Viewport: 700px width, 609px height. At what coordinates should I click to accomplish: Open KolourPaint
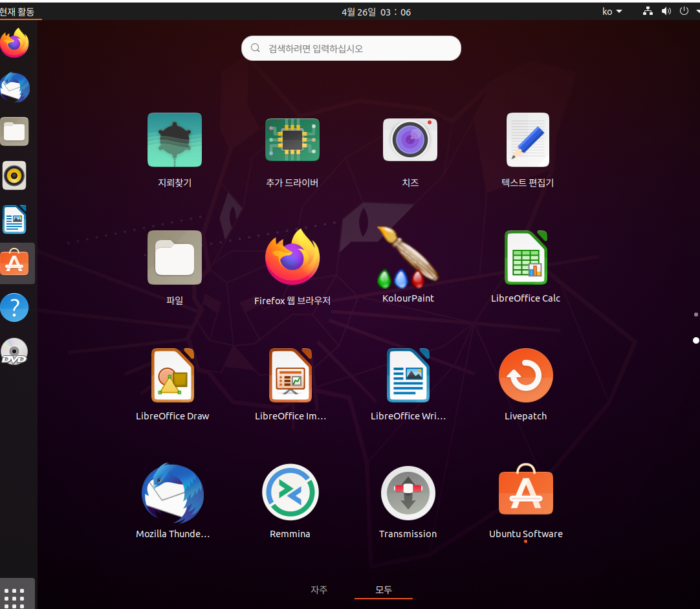click(x=408, y=257)
